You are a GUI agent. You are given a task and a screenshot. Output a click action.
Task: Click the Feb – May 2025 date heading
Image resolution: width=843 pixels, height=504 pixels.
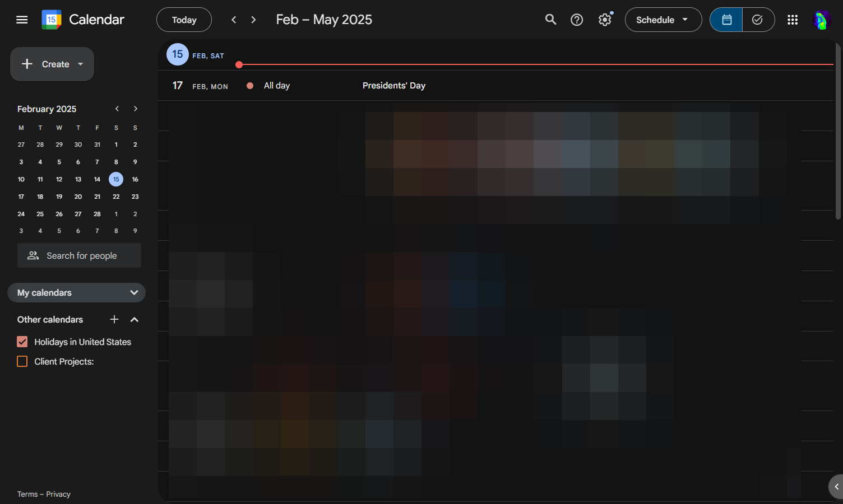pyautogui.click(x=324, y=20)
